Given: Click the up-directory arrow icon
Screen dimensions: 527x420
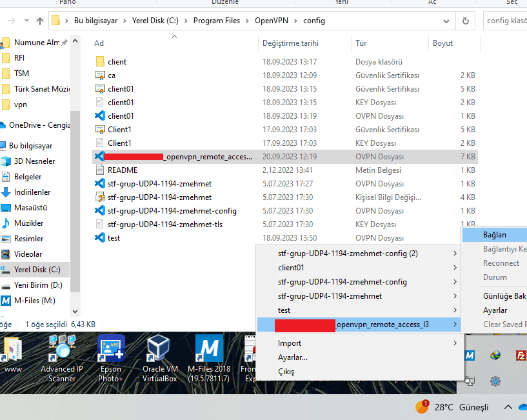Looking at the screenshot, I should pyautogui.click(x=40, y=21).
